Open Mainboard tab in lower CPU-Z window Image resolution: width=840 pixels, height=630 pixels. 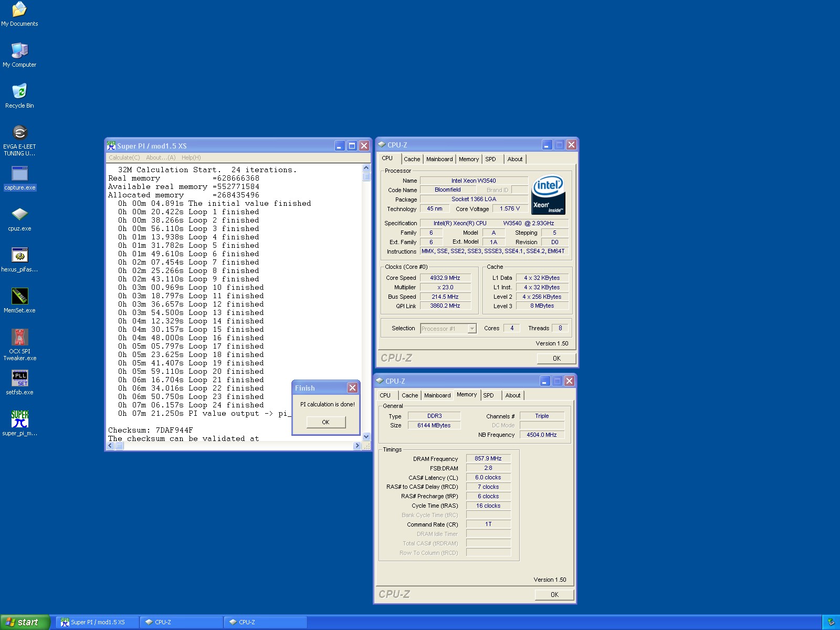(437, 395)
